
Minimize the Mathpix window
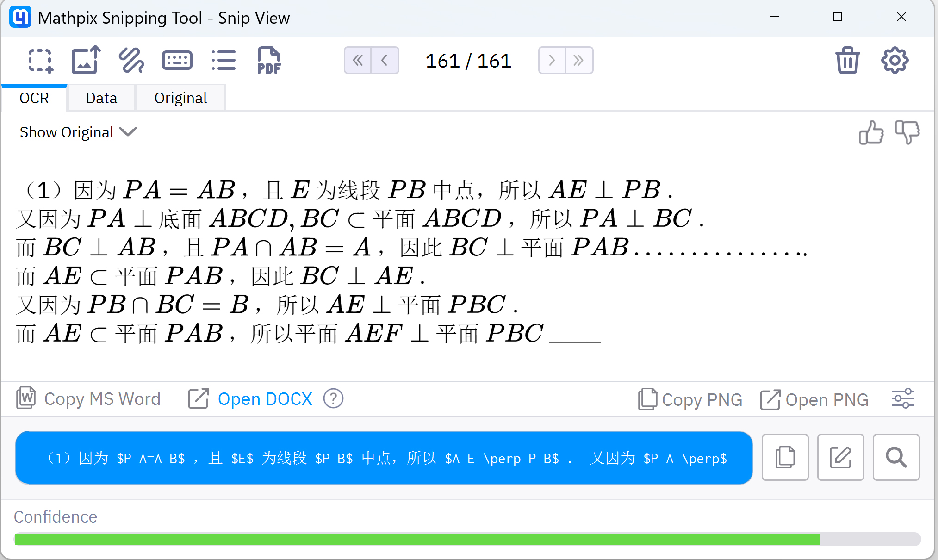click(774, 17)
